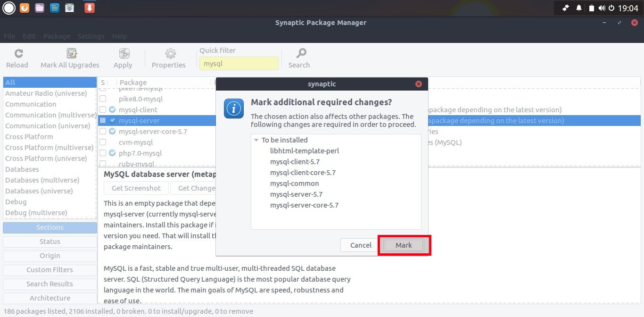Click the Search magnifier icon
The height and width of the screenshot is (317, 644).
[301, 53]
